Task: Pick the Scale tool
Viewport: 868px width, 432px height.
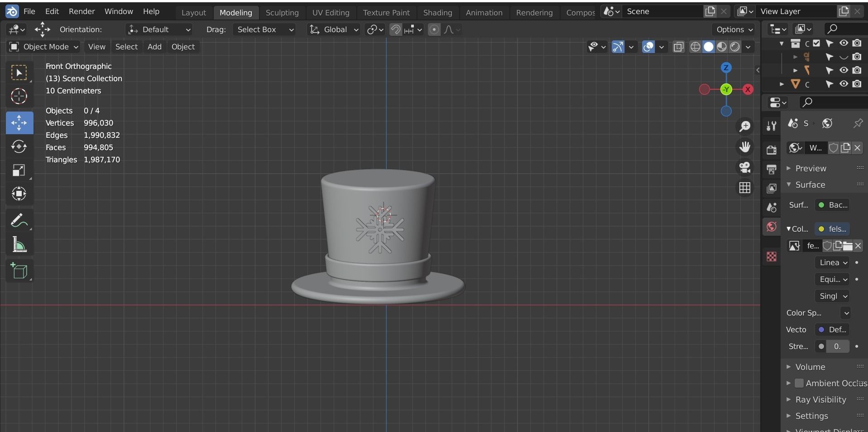Action: coord(19,170)
